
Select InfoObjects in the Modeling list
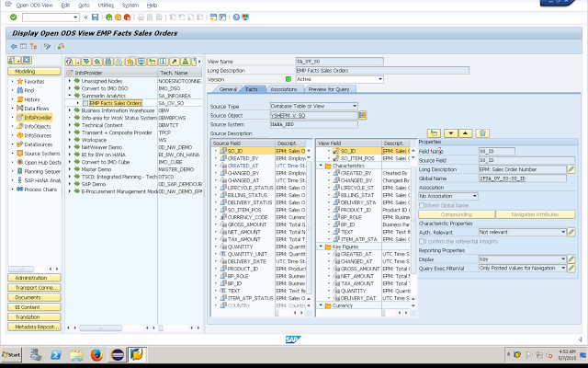[x=38, y=127]
